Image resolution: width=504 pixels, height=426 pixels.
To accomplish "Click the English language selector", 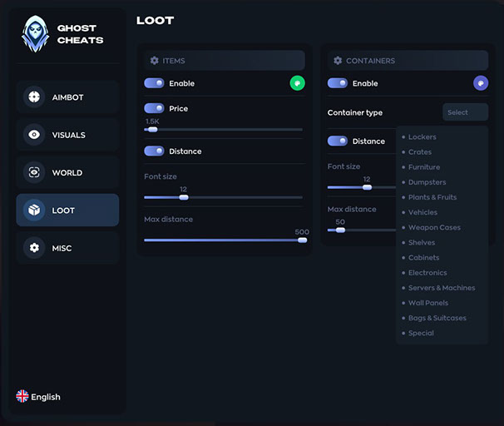I will pyautogui.click(x=45, y=397).
